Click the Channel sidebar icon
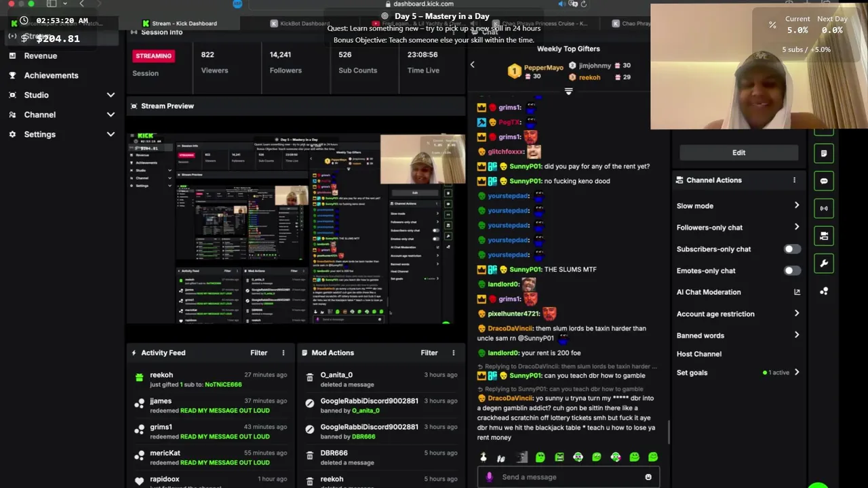 (x=12, y=115)
